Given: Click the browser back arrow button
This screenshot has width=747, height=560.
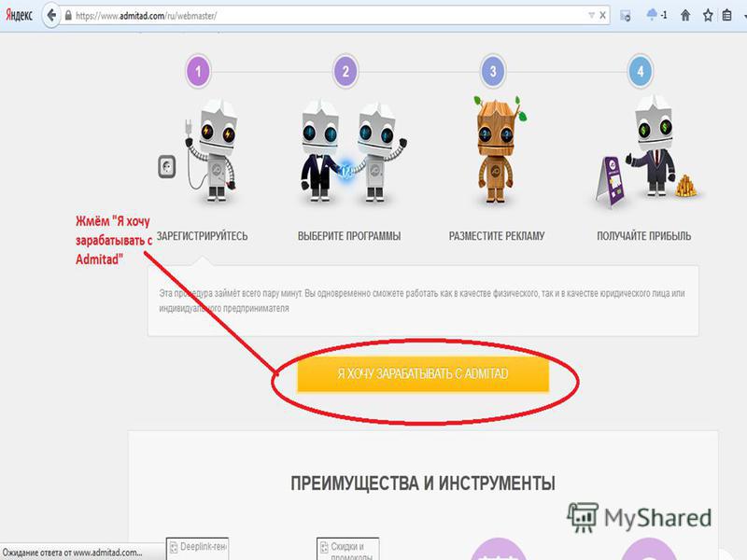Looking at the screenshot, I should tap(51, 15).
